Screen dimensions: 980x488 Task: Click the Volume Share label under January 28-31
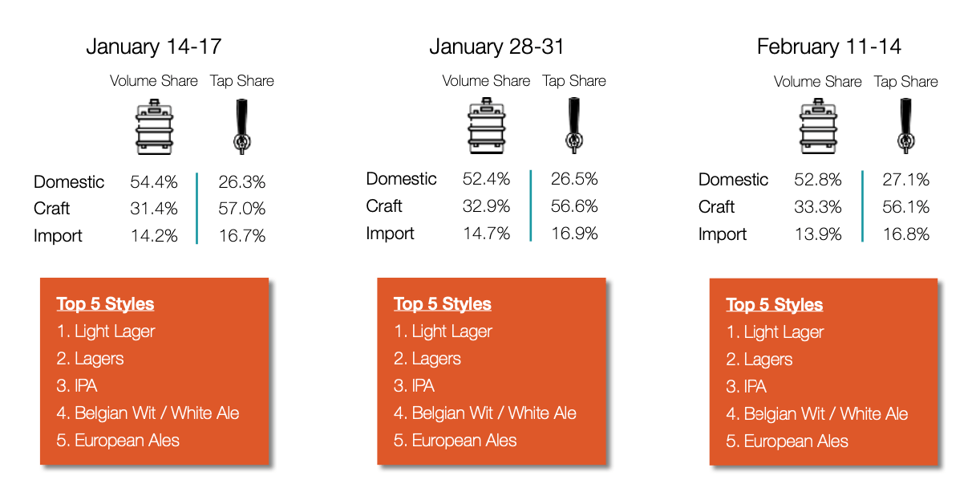[x=486, y=81]
